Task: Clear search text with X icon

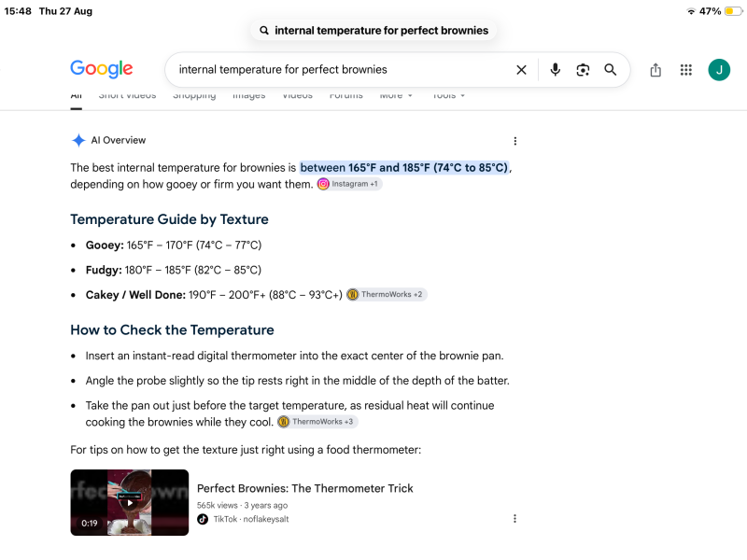Action: tap(521, 70)
